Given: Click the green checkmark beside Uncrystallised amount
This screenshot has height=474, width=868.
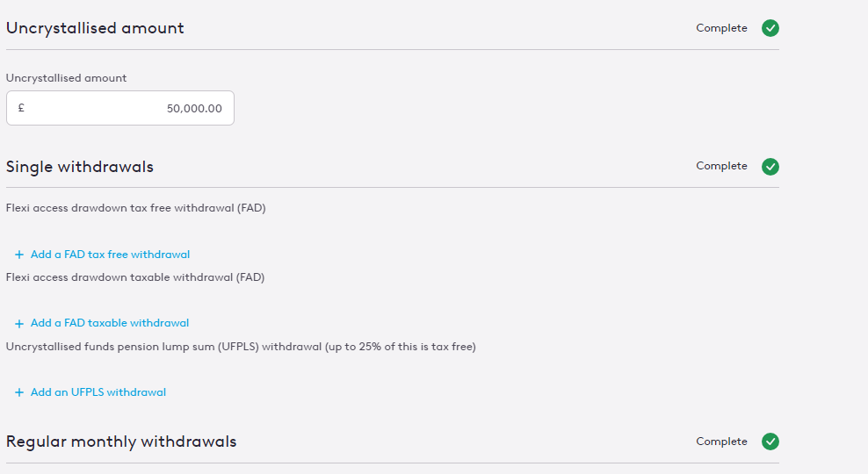Looking at the screenshot, I should click(x=770, y=28).
